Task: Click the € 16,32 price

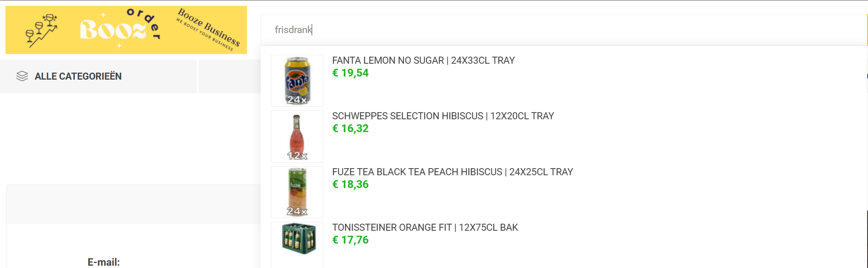Action: click(350, 128)
